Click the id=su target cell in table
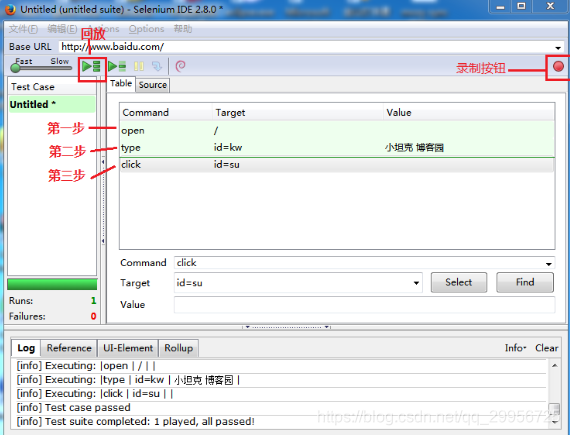This screenshot has height=435, width=570. point(226,165)
